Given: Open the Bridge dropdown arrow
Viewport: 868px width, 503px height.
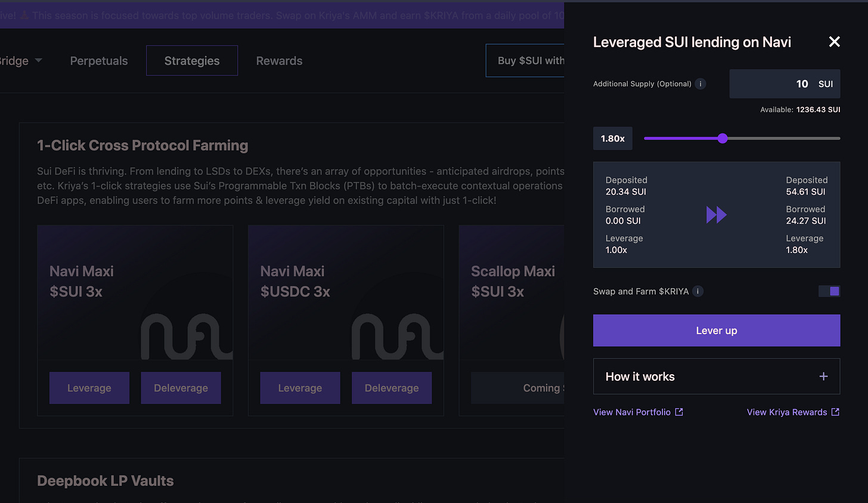Looking at the screenshot, I should [38, 61].
